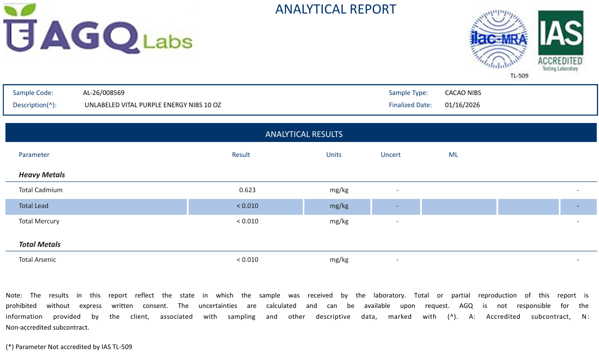Click the sample description text
The height and width of the screenshot is (364, 599).
click(x=153, y=105)
